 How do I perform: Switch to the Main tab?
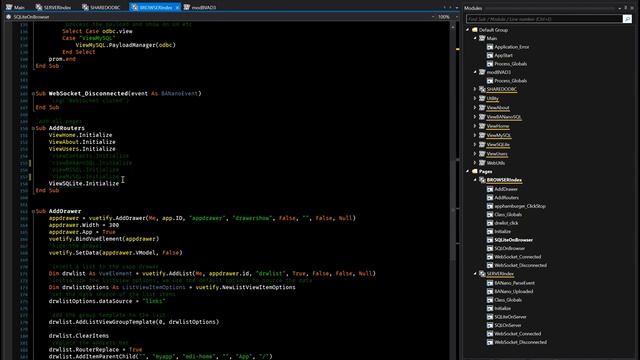coord(16,7)
